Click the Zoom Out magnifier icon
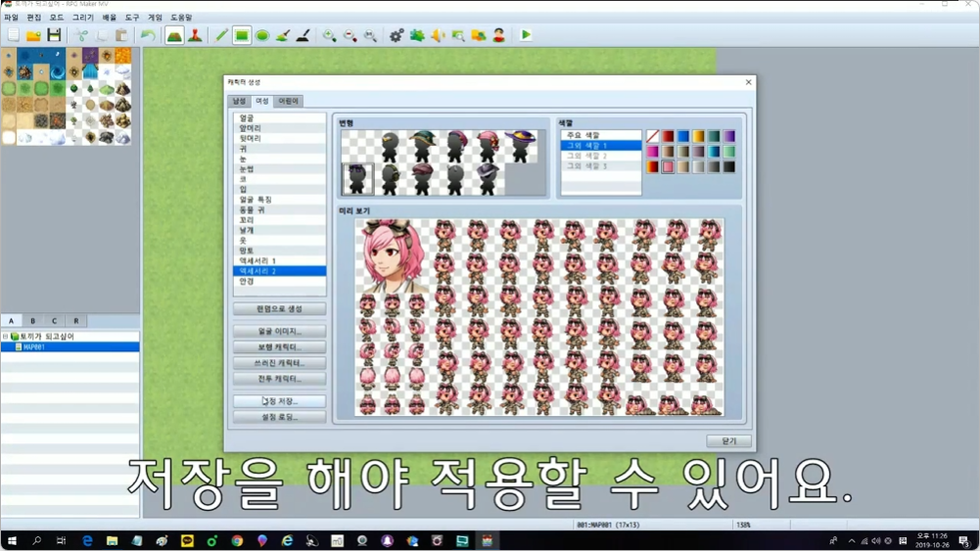This screenshot has width=980, height=551. 350,35
